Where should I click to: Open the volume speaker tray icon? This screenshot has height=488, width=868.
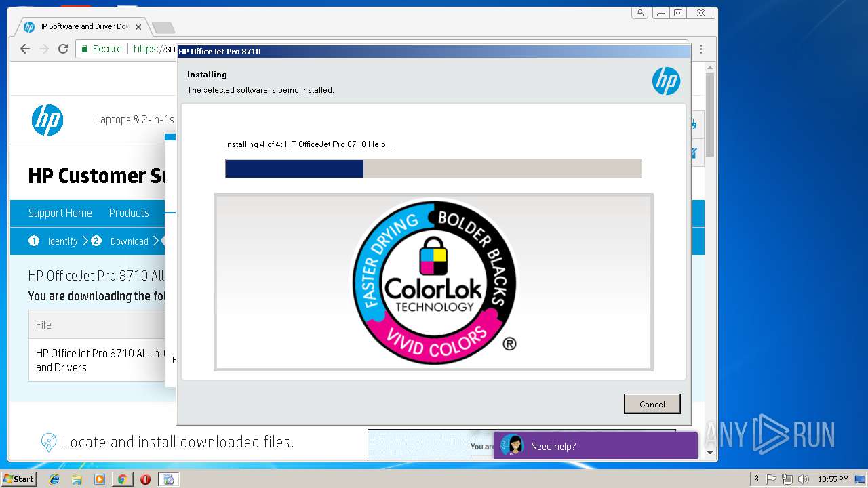point(804,479)
